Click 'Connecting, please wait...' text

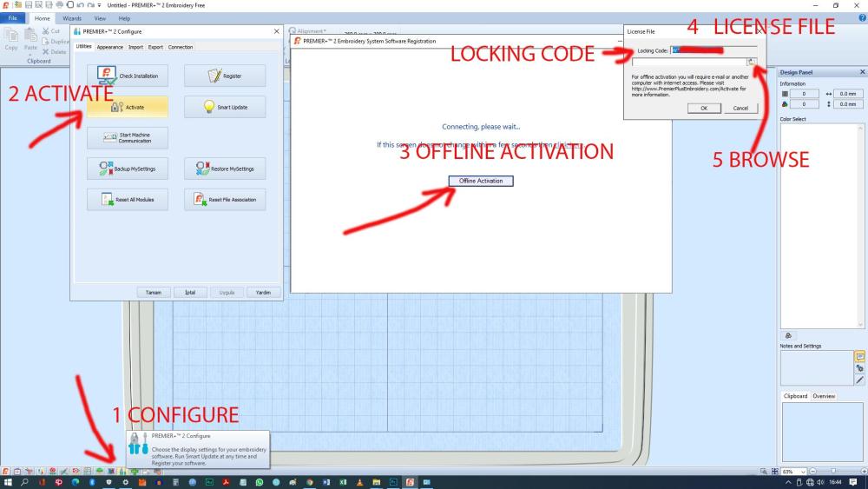[x=481, y=127]
